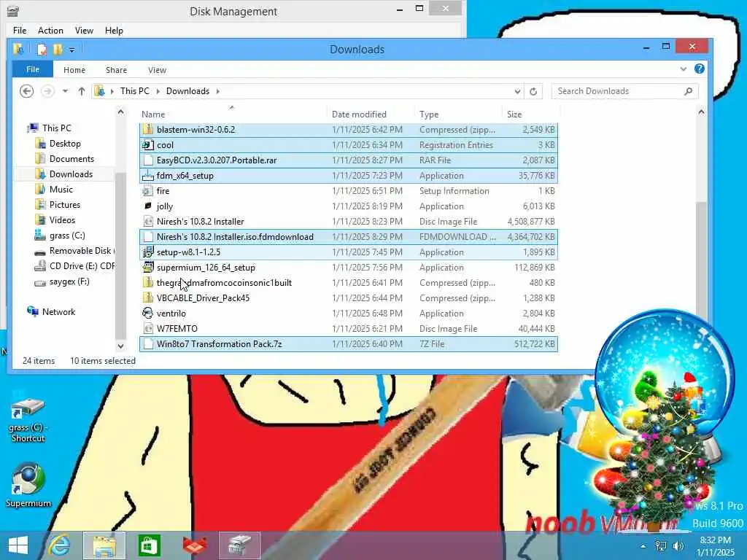The width and height of the screenshot is (747, 560).
Task: Select the supermium_126_64_setup icon
Action: pyautogui.click(x=148, y=267)
